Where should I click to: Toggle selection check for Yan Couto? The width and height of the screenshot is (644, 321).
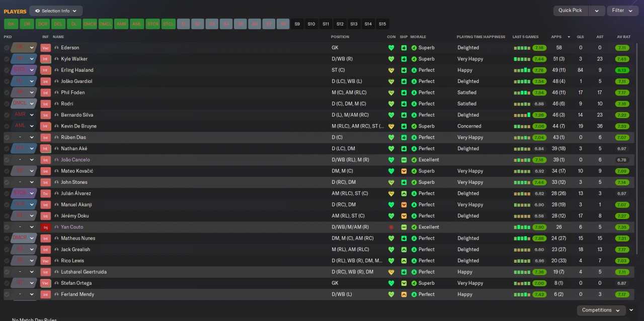7,227
